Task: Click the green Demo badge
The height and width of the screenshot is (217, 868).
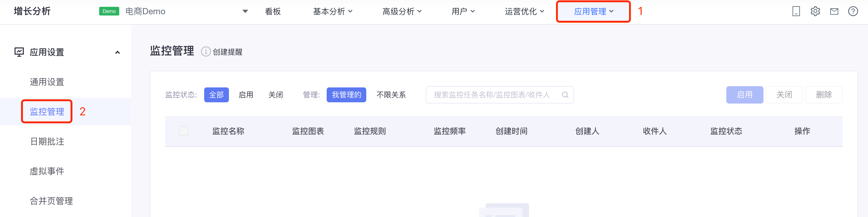Action: pyautogui.click(x=109, y=11)
